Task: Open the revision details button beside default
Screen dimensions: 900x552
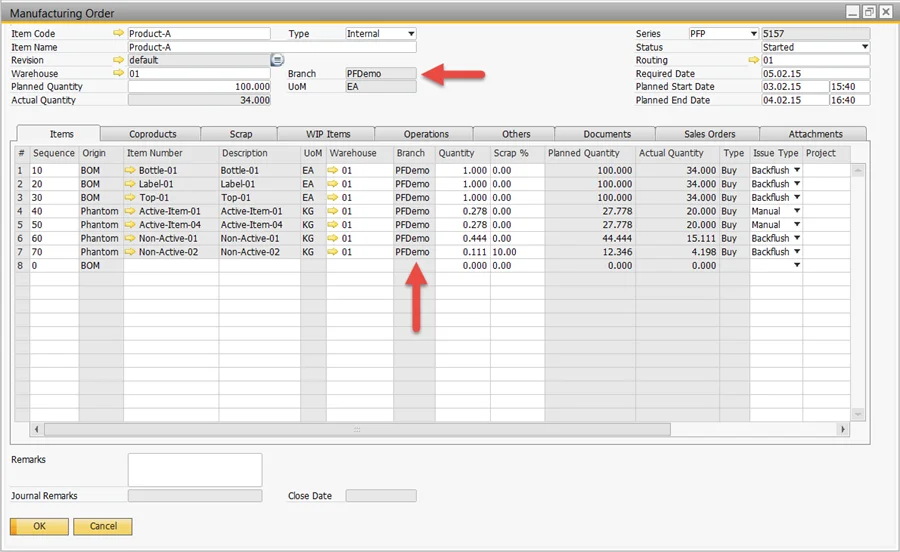Action: click(x=277, y=60)
